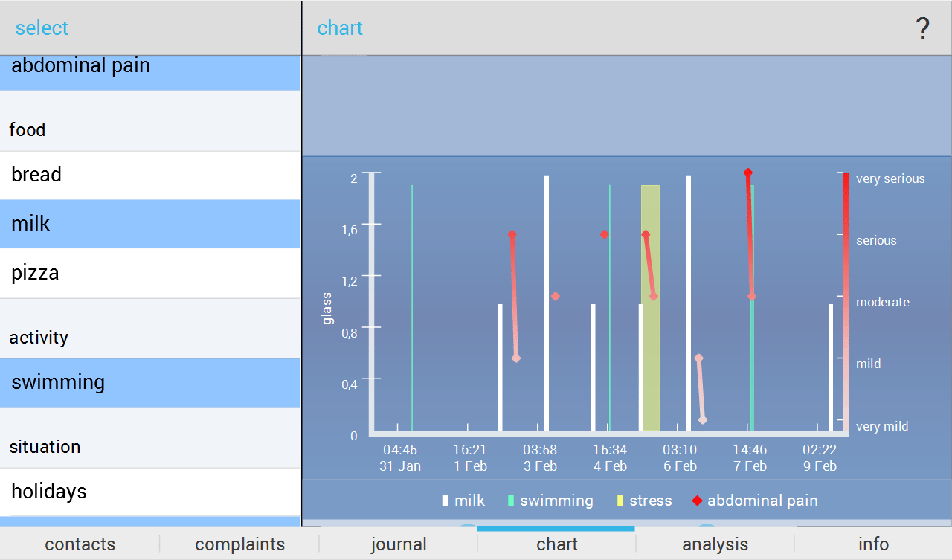Click the 'food' section heading
The image size is (952, 560).
tap(28, 130)
